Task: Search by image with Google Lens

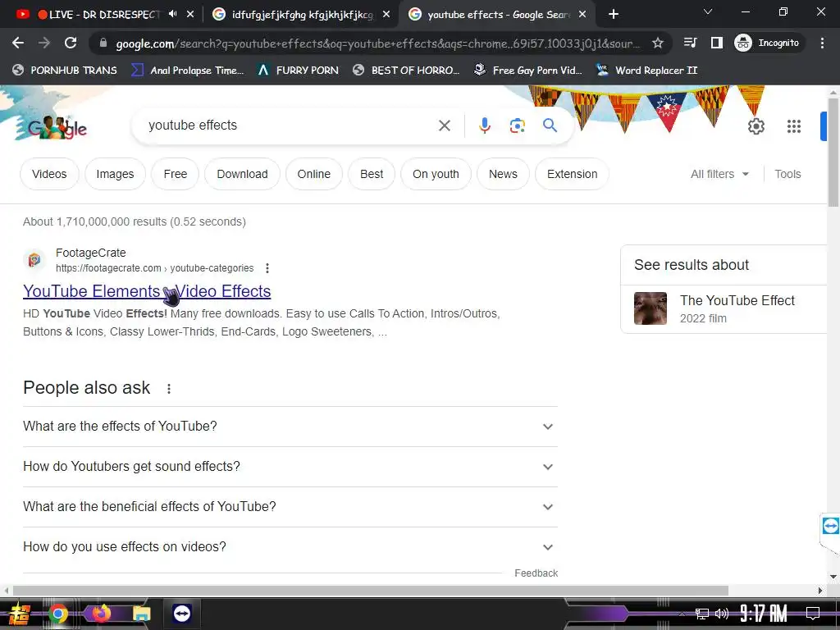Action: (x=517, y=126)
